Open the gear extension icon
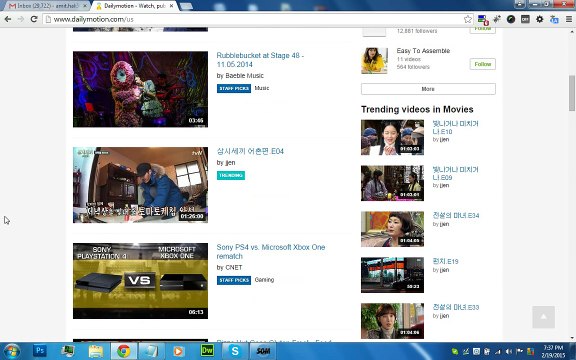The image size is (576, 360). click(x=539, y=19)
